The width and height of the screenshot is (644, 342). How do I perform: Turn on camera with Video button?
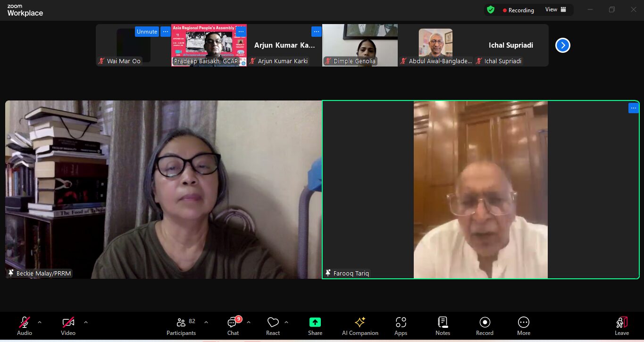click(68, 325)
